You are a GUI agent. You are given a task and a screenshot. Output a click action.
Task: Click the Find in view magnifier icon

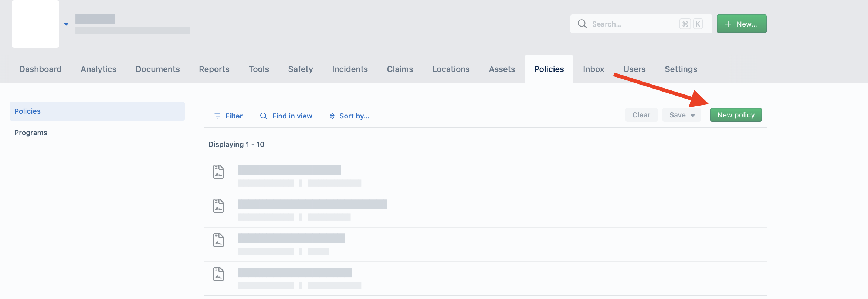click(x=264, y=116)
